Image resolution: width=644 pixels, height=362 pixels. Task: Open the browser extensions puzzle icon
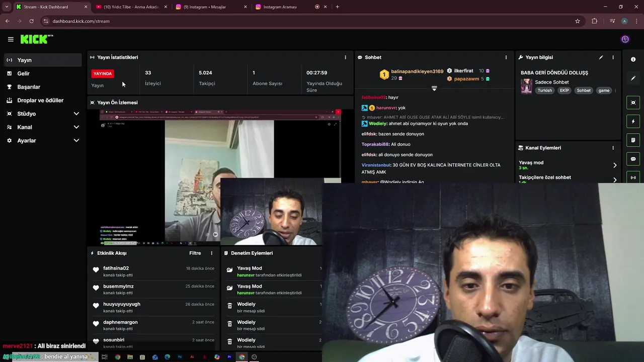tap(595, 21)
